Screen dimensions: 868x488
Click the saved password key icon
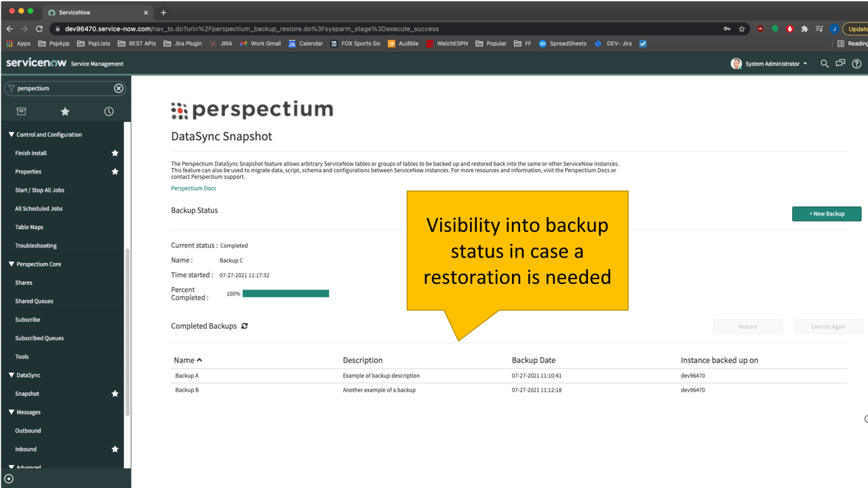(x=727, y=29)
